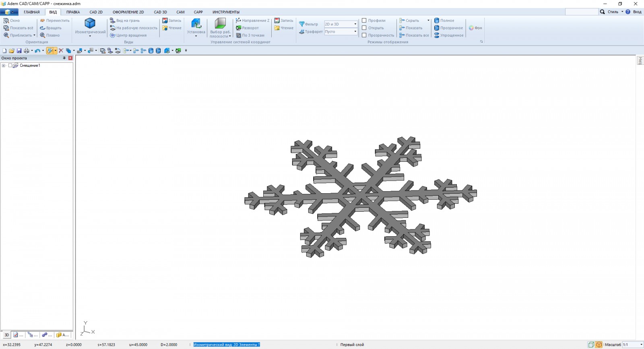Select the Выбор раб. плоскости icon
This screenshot has width=644, height=349.
(220, 23)
